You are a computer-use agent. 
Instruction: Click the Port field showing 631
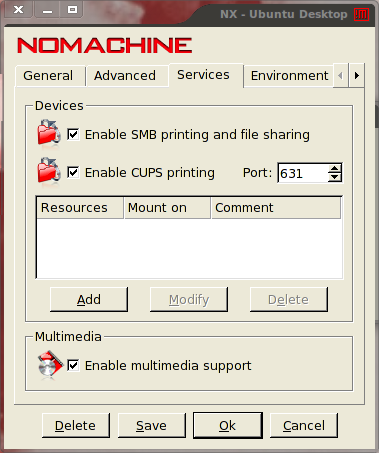coord(302,173)
